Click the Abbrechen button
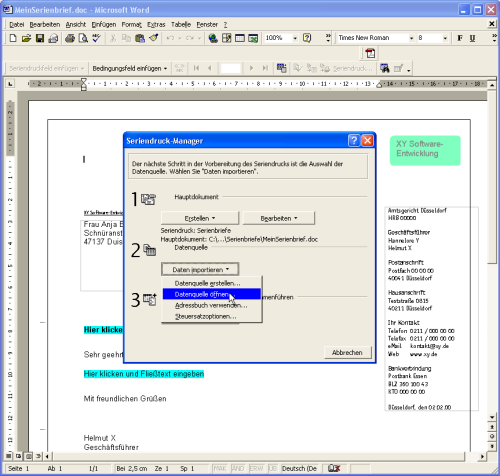 point(347,352)
